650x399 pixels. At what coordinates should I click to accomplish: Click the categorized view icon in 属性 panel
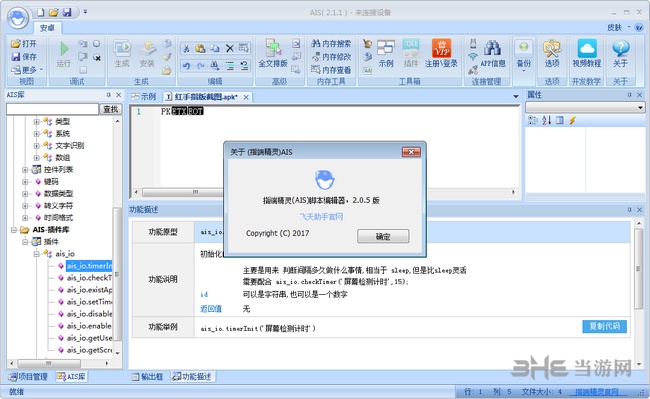pos(533,121)
